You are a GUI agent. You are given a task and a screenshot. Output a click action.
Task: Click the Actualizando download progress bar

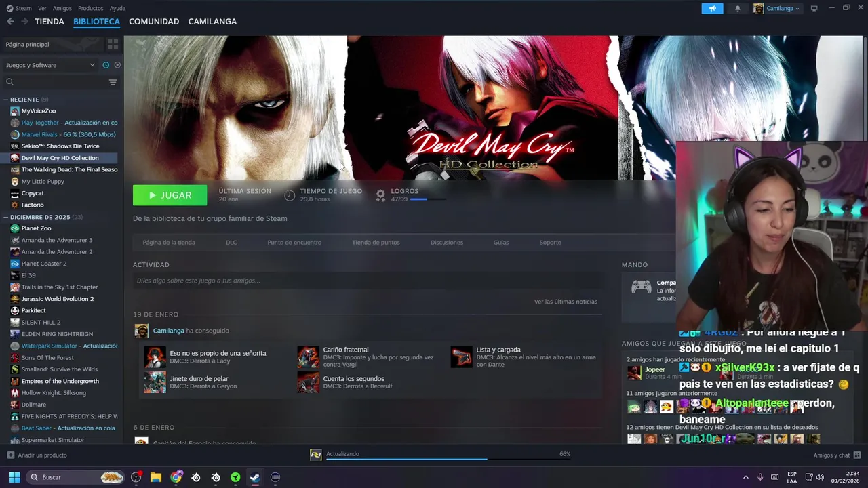448,459
